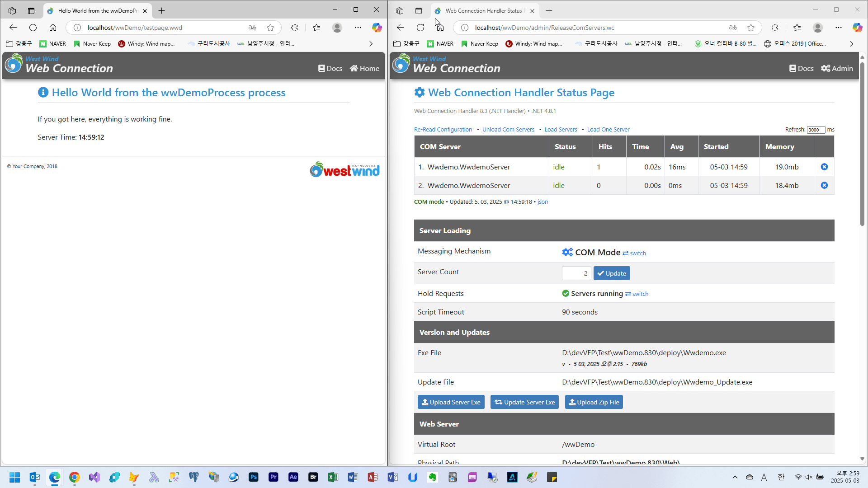Open Visual Studio from taskbar
868x488 pixels.
point(94,477)
